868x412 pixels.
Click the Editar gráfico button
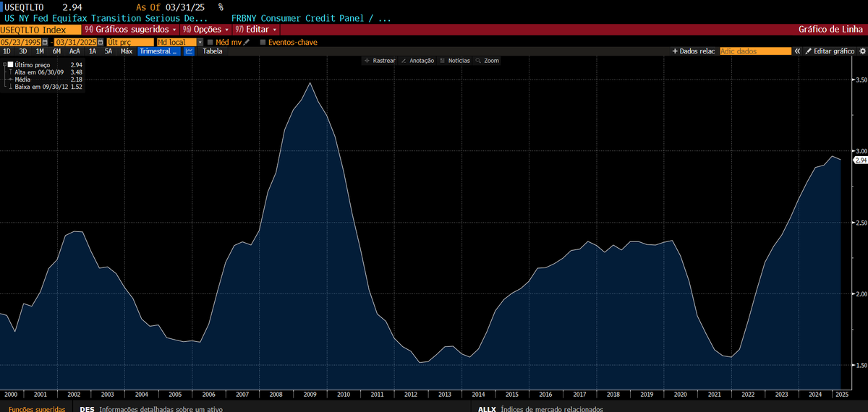830,51
